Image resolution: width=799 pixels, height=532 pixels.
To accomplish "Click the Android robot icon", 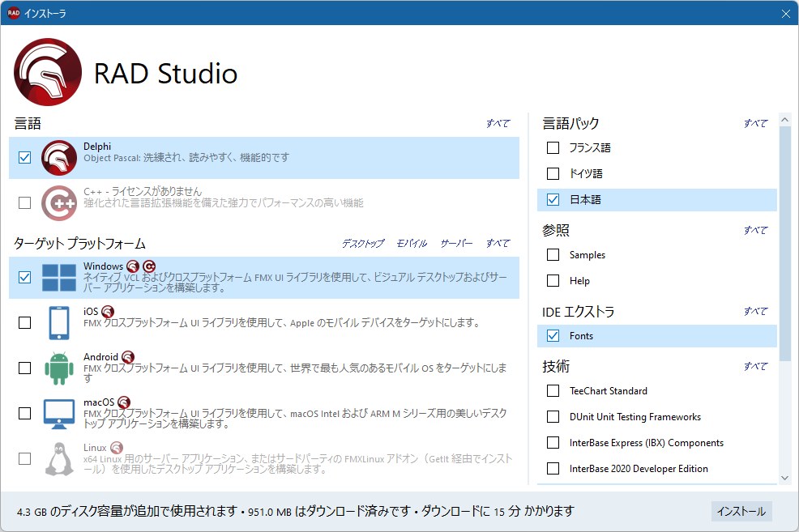I will pos(59,366).
